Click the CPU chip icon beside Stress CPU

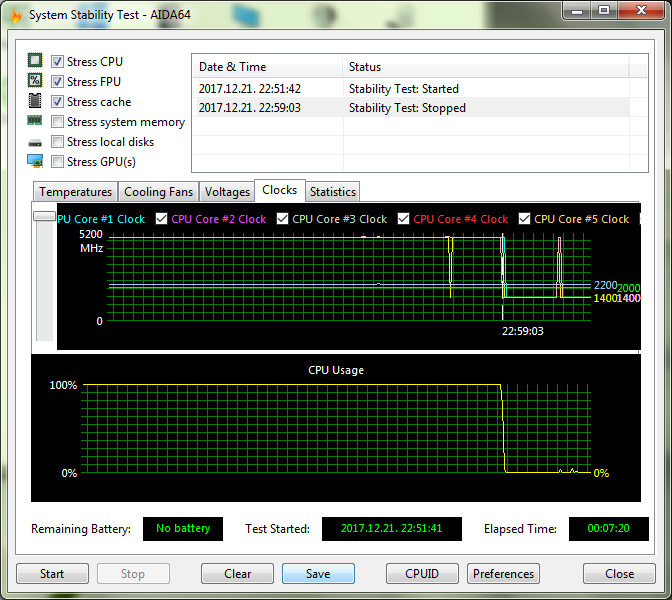pyautogui.click(x=35, y=60)
